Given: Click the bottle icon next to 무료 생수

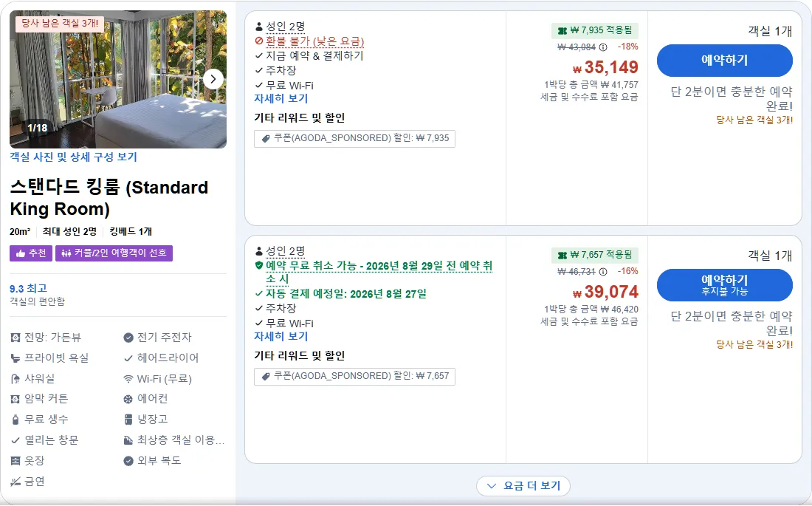Looking at the screenshot, I should click(16, 420).
